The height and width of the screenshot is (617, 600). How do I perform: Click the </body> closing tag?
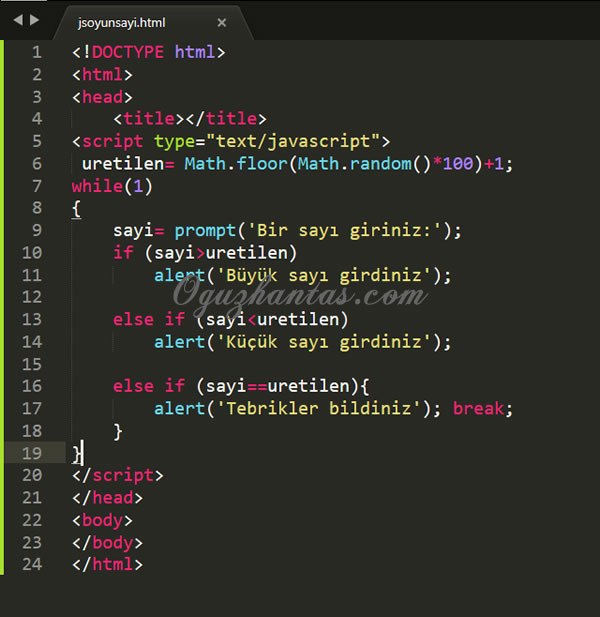(x=107, y=542)
